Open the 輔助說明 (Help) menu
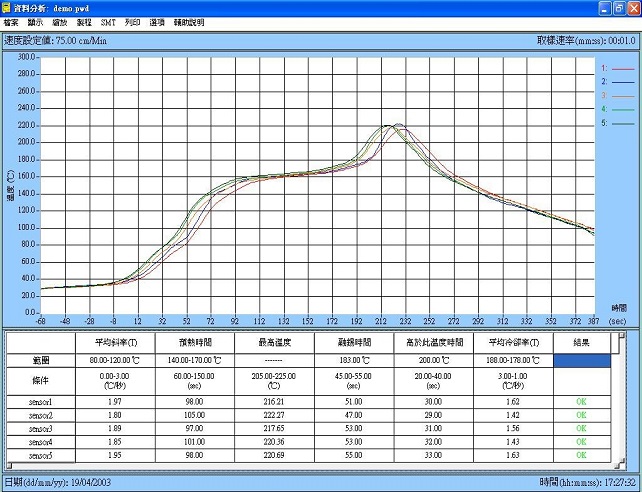Screen dimensions: 642x492 point(189,23)
